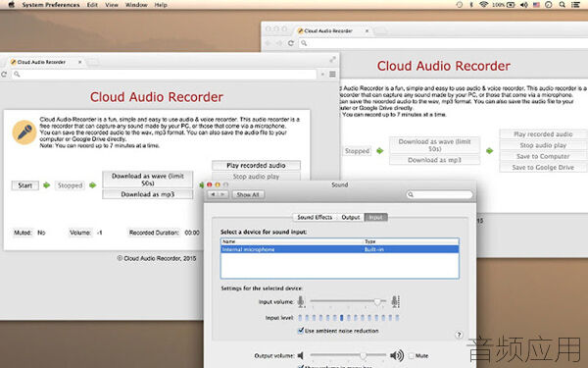Click the loud speaker icon beside Output volume

click(397, 355)
